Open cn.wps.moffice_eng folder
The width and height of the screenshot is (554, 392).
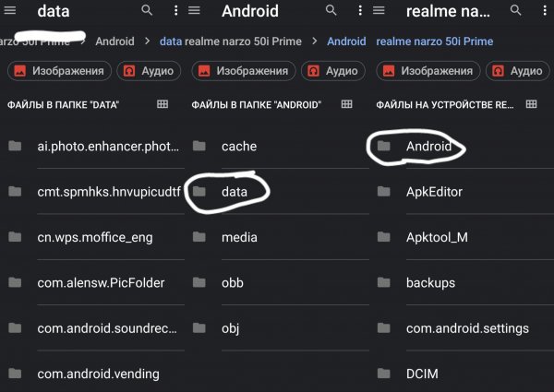(93, 237)
